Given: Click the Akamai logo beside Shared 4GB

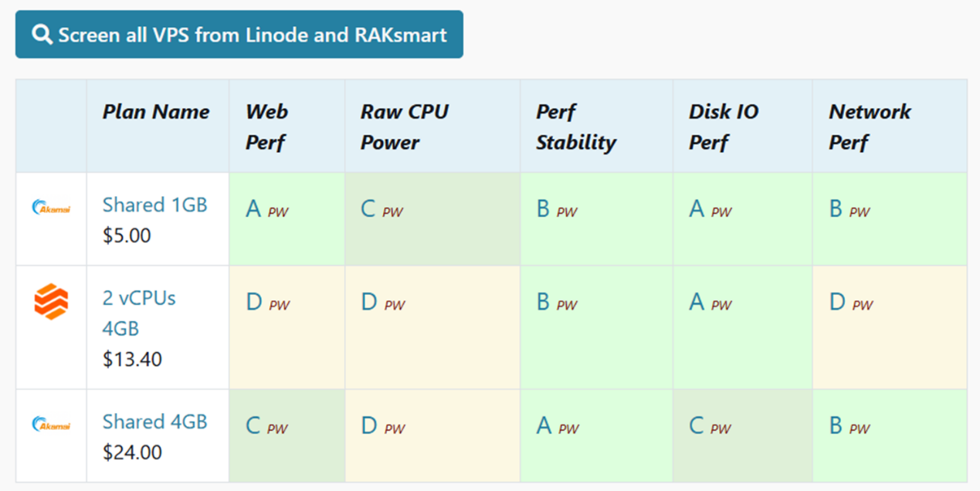Looking at the screenshot, I should click(x=51, y=424).
